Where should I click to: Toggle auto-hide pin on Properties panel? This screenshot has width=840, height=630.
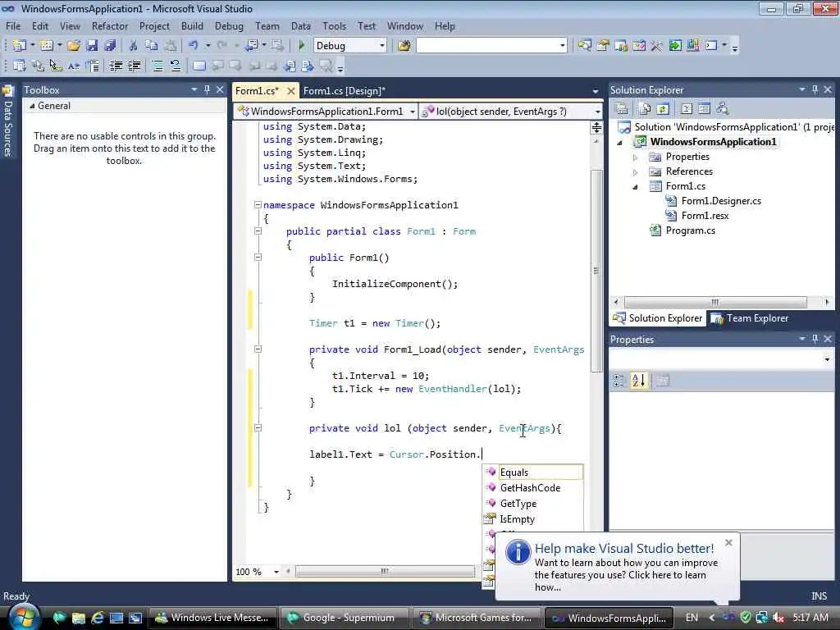pyautogui.click(x=815, y=339)
